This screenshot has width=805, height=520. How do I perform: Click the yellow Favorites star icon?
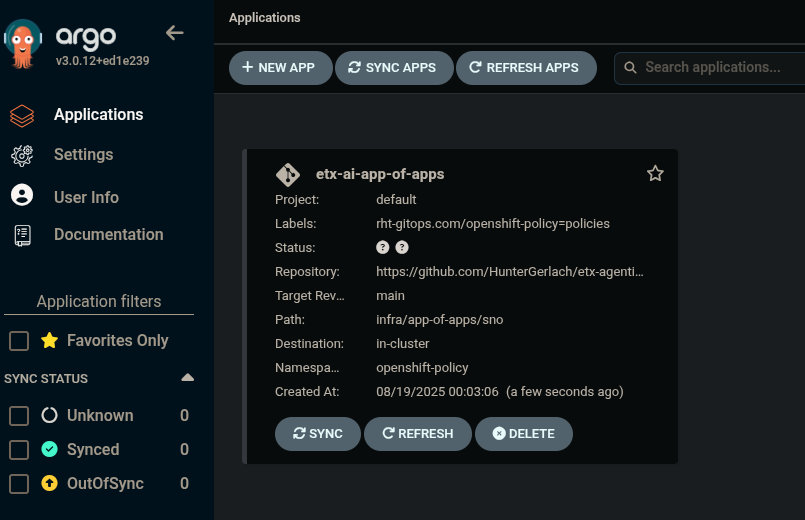click(x=49, y=340)
